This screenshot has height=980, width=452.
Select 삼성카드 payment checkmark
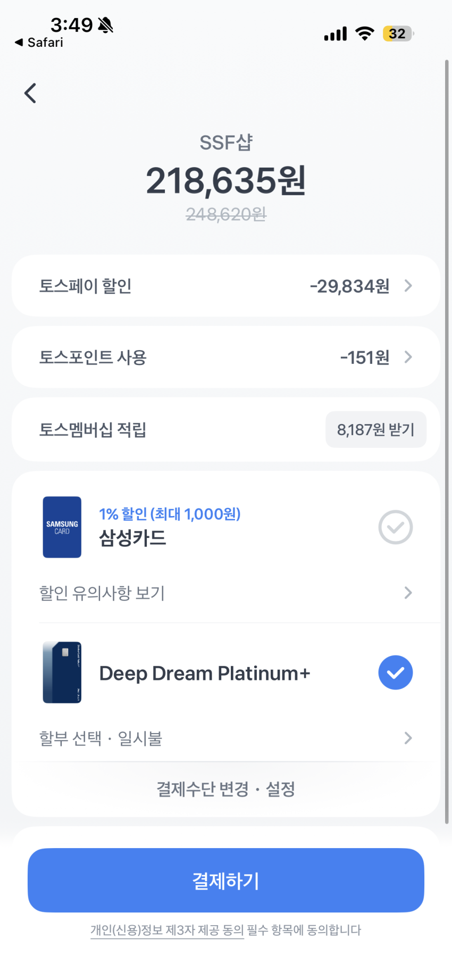pos(395,527)
